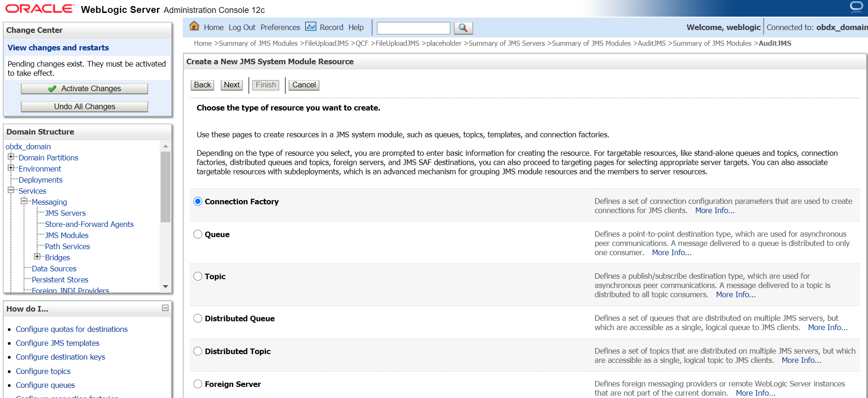Click FileUploadJMS breadcrumb after first Summary

[326, 43]
